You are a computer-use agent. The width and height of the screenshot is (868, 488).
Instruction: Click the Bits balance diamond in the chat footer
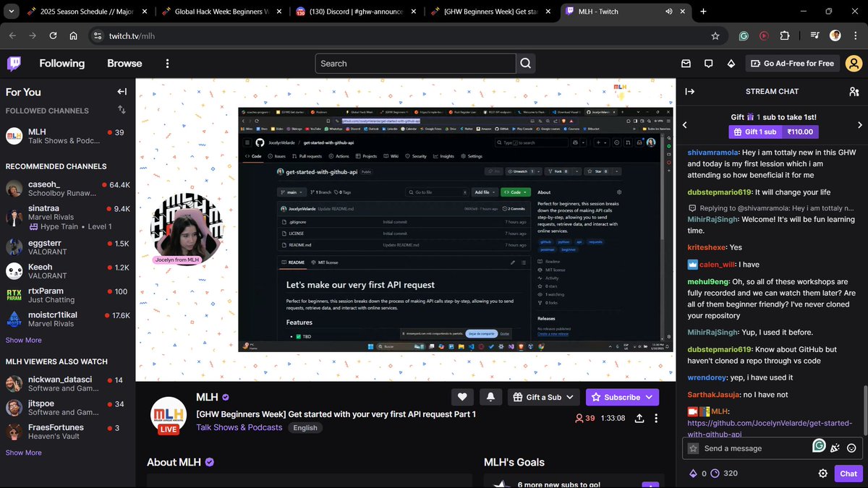[692, 474]
